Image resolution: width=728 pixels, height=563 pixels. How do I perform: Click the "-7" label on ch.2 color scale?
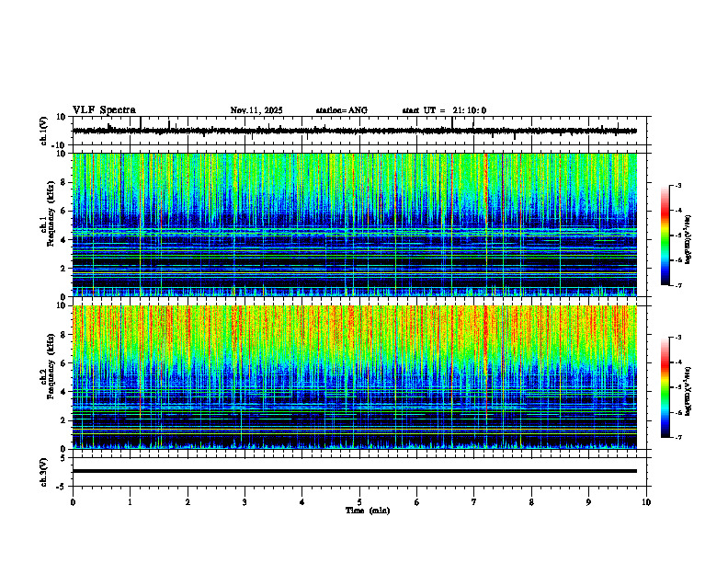678,438
